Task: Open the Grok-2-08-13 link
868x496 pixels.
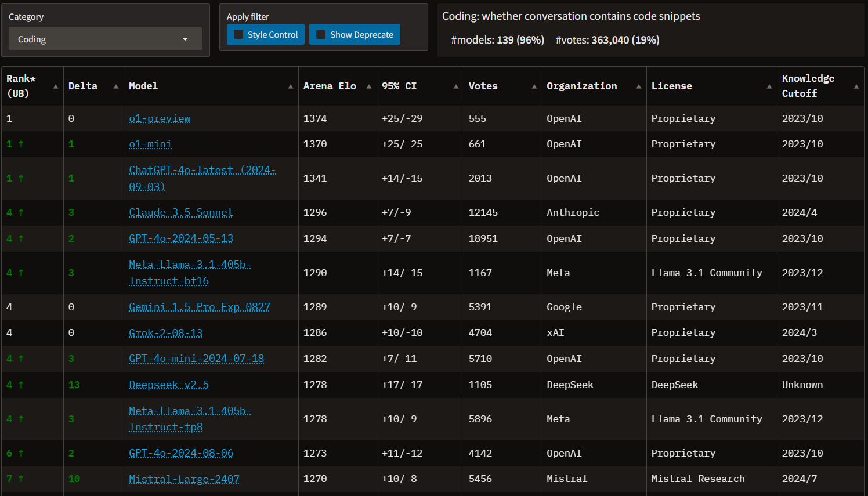Action: point(166,332)
